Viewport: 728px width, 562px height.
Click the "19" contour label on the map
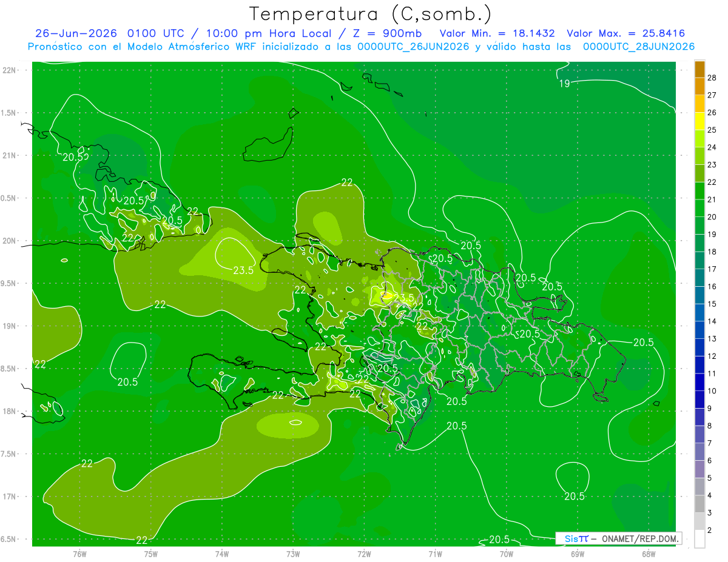click(x=564, y=84)
